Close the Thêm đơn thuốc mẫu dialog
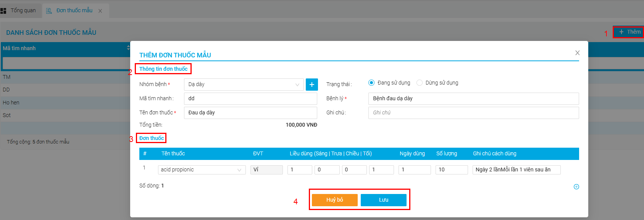The image size is (644, 220). click(x=577, y=53)
